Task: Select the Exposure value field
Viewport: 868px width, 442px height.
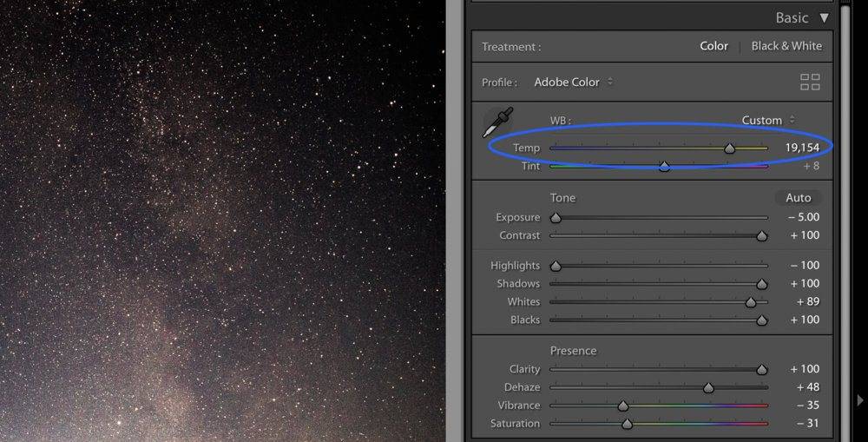Action: pyautogui.click(x=803, y=218)
